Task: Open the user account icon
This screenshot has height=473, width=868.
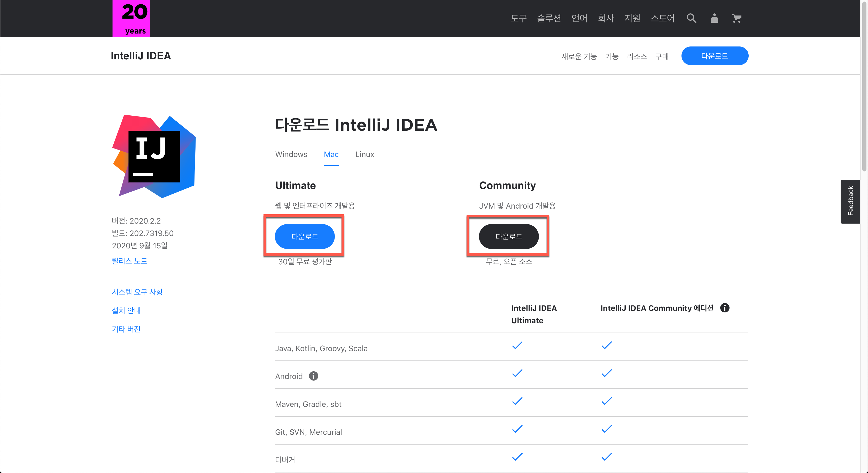Action: pyautogui.click(x=714, y=18)
